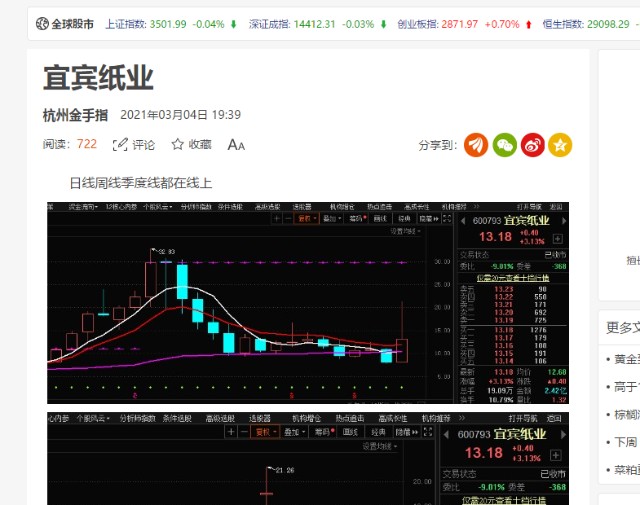Click the read count 722
640x505 pixels.
(86, 144)
